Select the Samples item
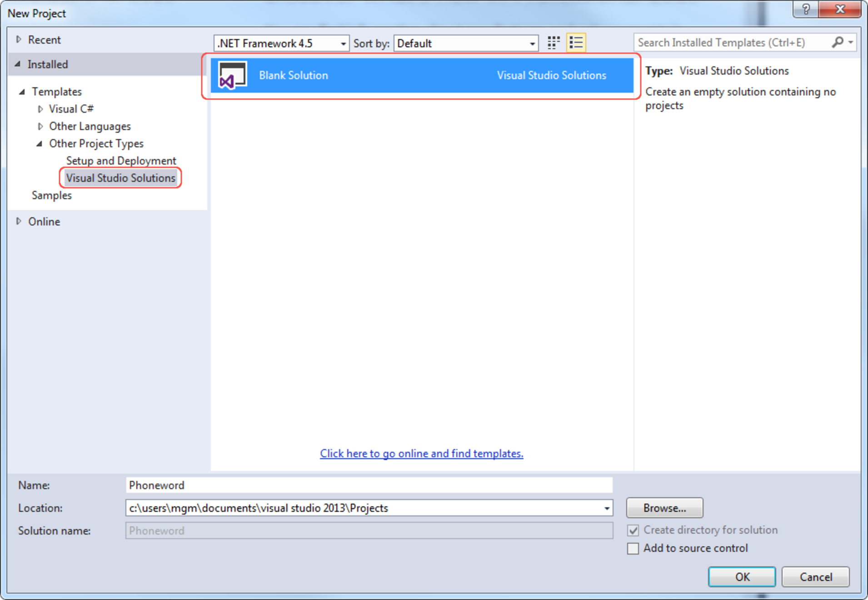868x600 pixels. click(52, 195)
